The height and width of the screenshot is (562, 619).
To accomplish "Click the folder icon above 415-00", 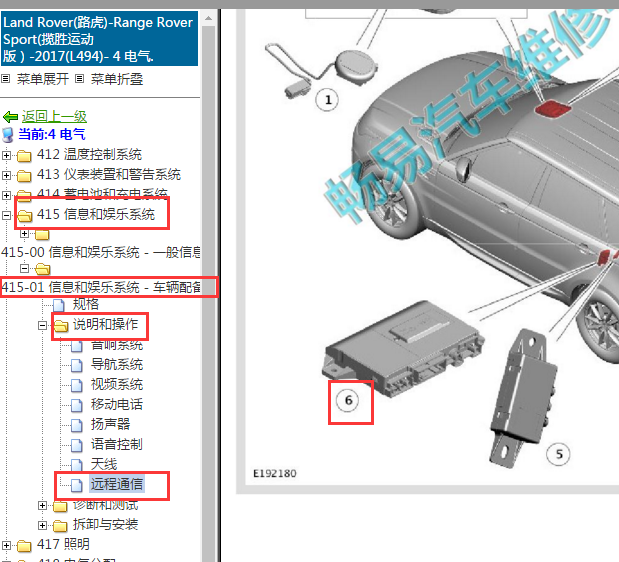I will coord(42,235).
